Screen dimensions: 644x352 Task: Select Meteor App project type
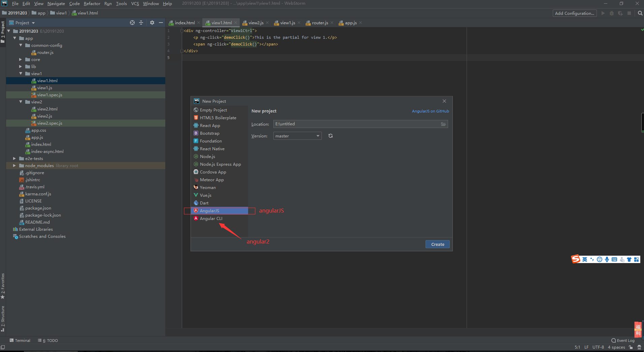[x=219, y=180]
